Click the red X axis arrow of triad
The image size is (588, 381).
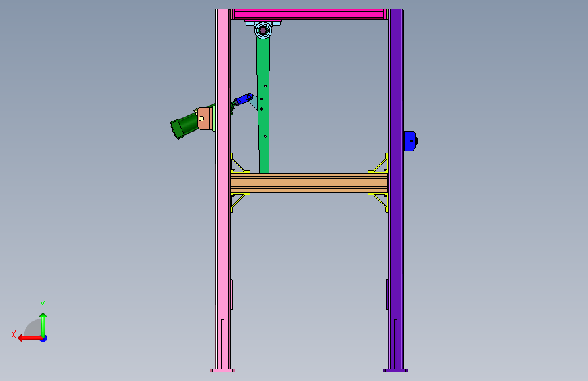pos(30,338)
